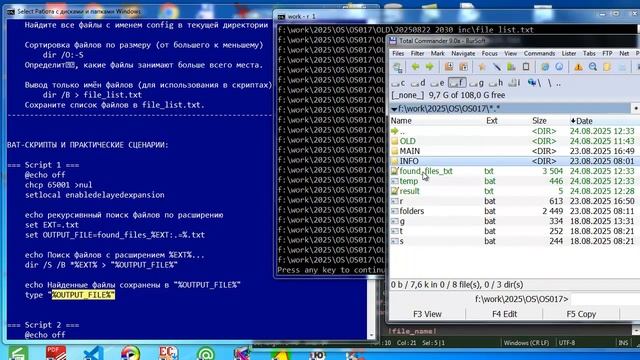
Task: Open the Filter menu
Action: point(417,53)
